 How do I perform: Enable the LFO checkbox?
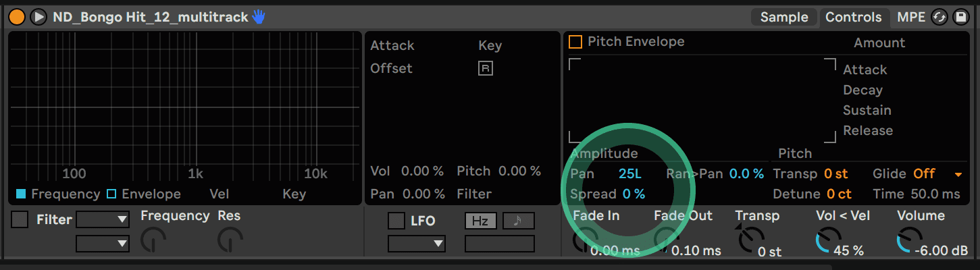pos(396,221)
